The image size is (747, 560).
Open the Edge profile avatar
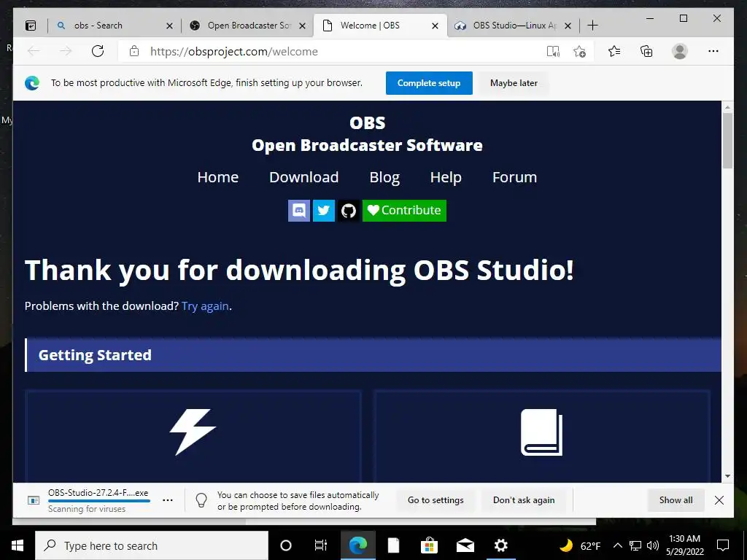coord(680,51)
